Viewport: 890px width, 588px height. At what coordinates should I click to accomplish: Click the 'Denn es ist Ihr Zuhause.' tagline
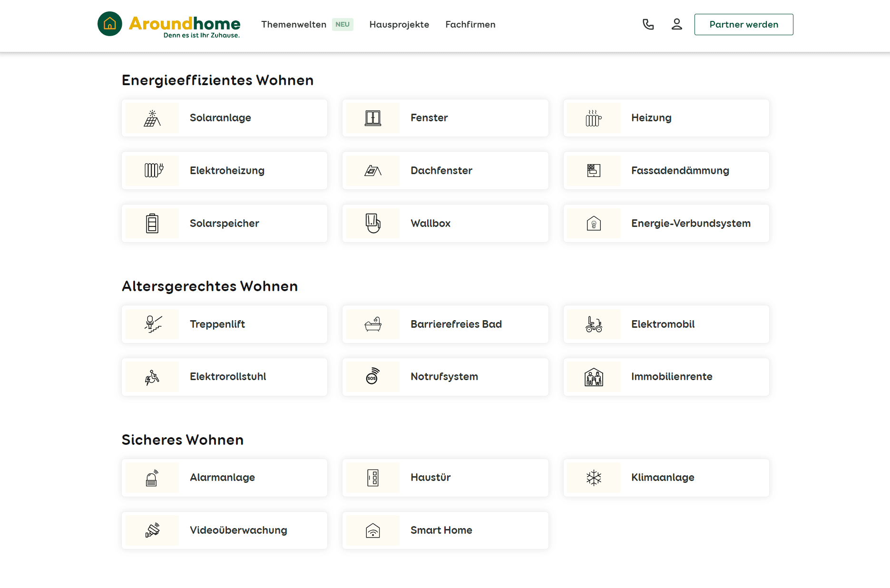point(202,35)
